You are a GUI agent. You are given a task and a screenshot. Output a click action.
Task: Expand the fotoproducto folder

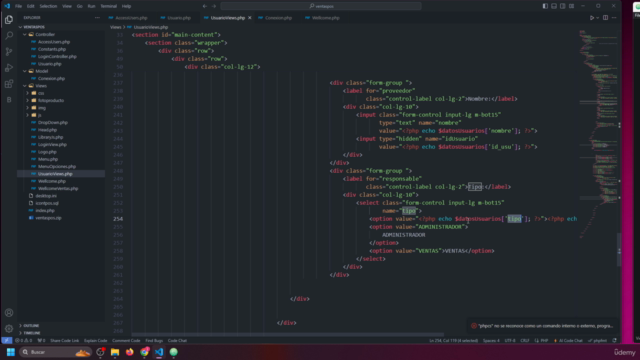pyautogui.click(x=28, y=100)
